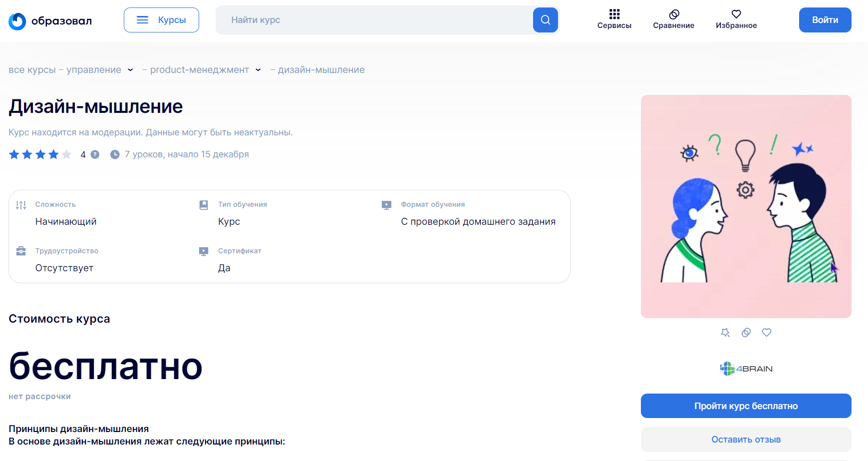
Task: Click the four-star rating stars
Action: 40,155
